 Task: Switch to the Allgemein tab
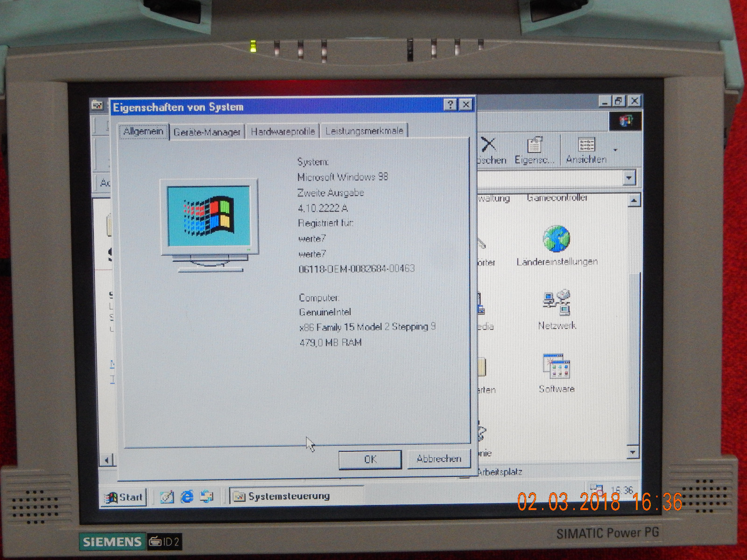pos(144,132)
